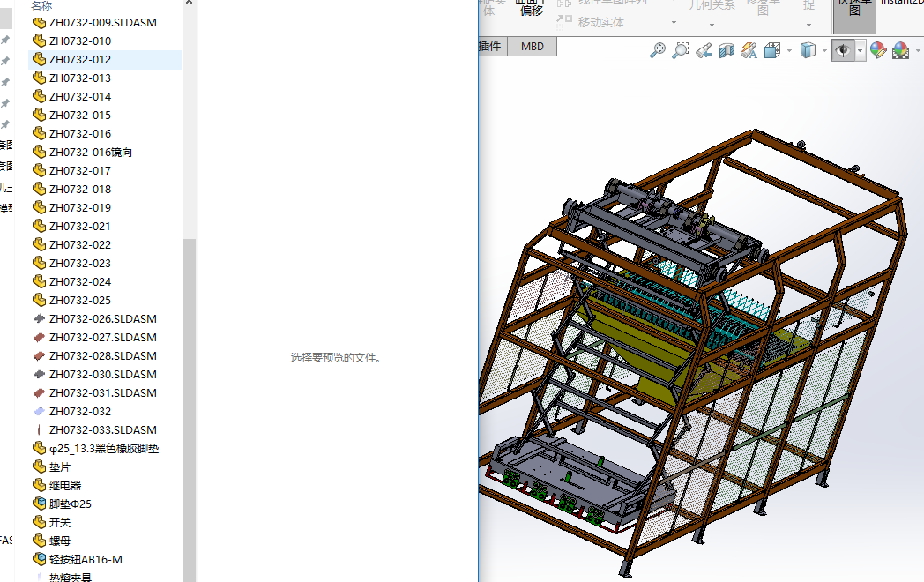
Task: Select file ZH0732-021
Action: 80,226
